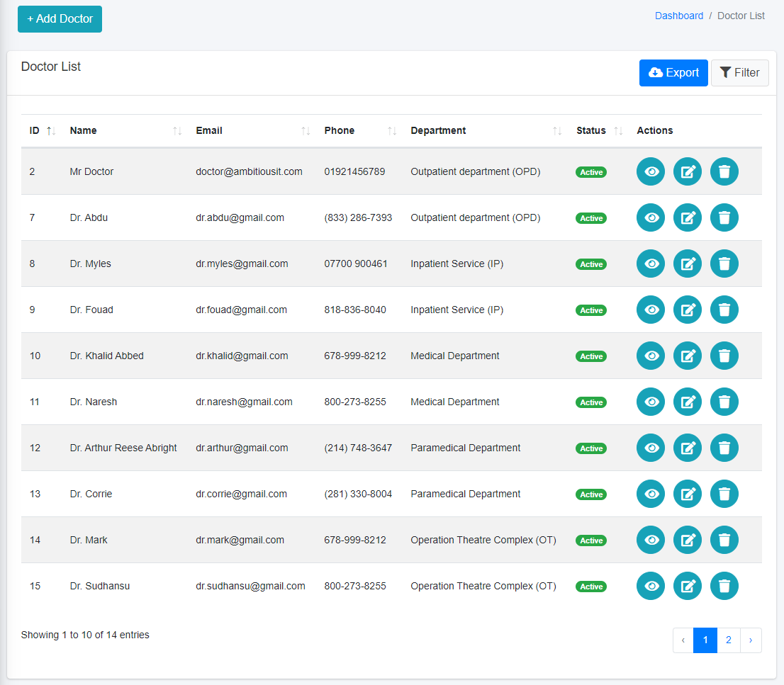Edit Dr. Arthur Reese Abright entry
The height and width of the screenshot is (685, 784).
point(687,448)
